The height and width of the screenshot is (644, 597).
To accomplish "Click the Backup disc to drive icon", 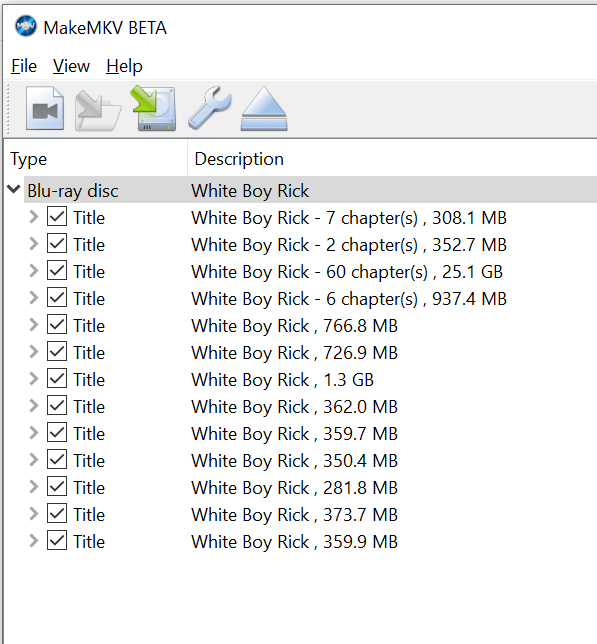I will [154, 108].
